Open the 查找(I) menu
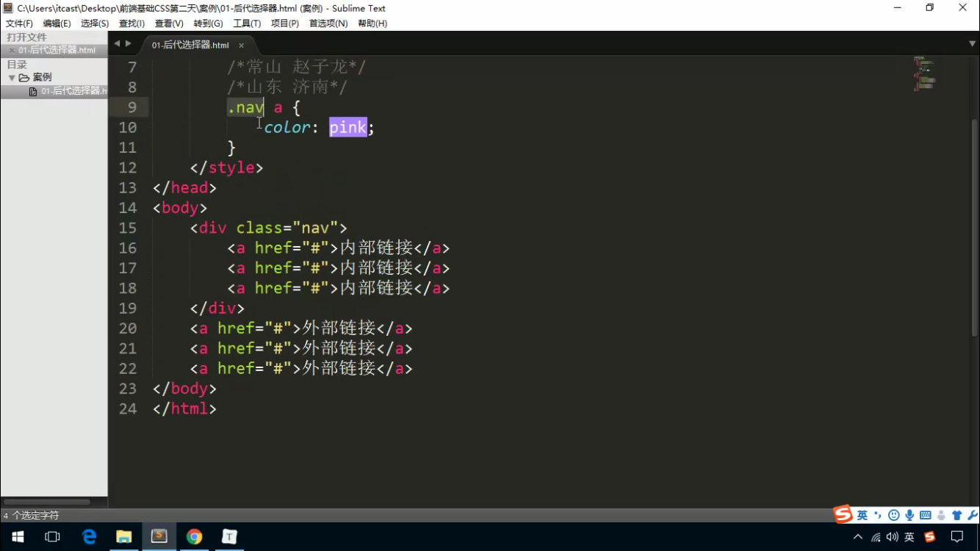This screenshot has height=551, width=980. click(x=131, y=24)
